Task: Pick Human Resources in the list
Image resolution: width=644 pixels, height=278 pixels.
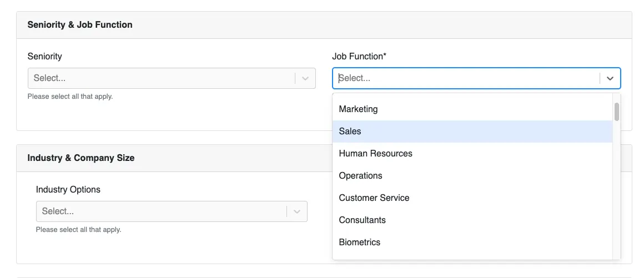Action: (x=472, y=154)
